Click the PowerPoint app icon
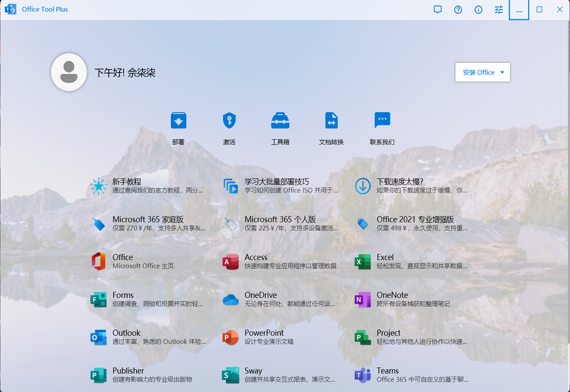The image size is (570, 392). 231,337
